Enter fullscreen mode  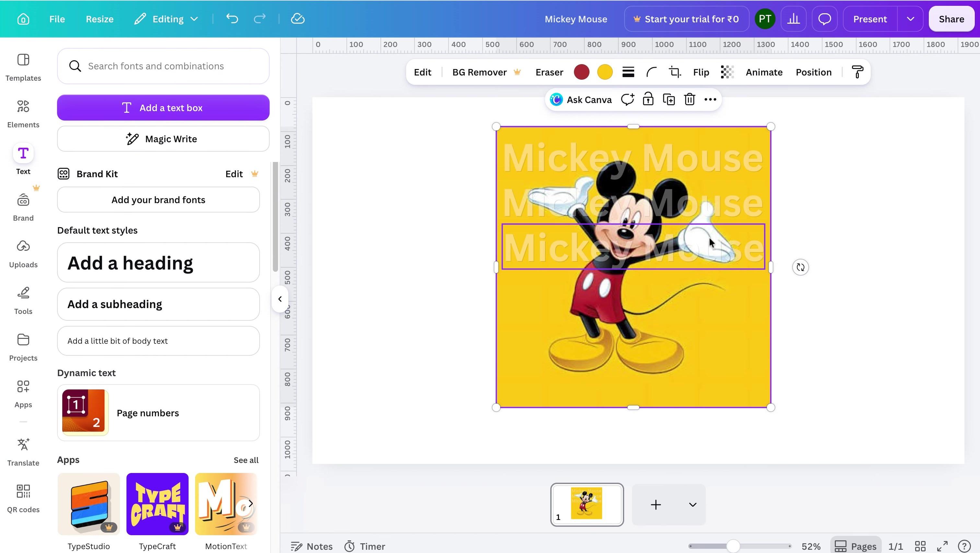click(942, 546)
